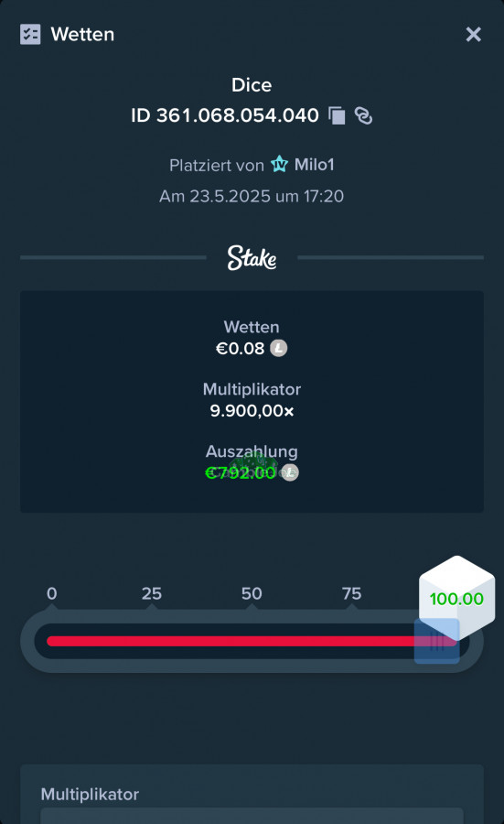Click the Multiplikator input field at the bottom
The height and width of the screenshot is (824, 504).
click(252, 816)
